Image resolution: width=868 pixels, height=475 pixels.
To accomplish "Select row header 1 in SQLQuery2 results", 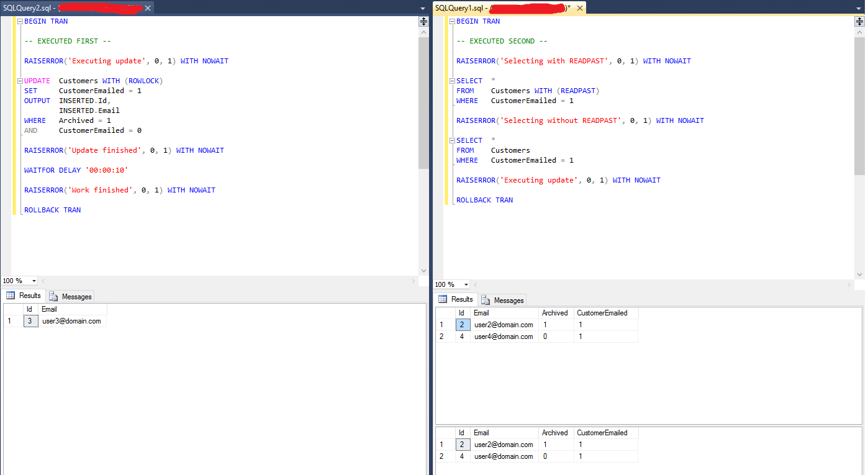I will click(12, 321).
